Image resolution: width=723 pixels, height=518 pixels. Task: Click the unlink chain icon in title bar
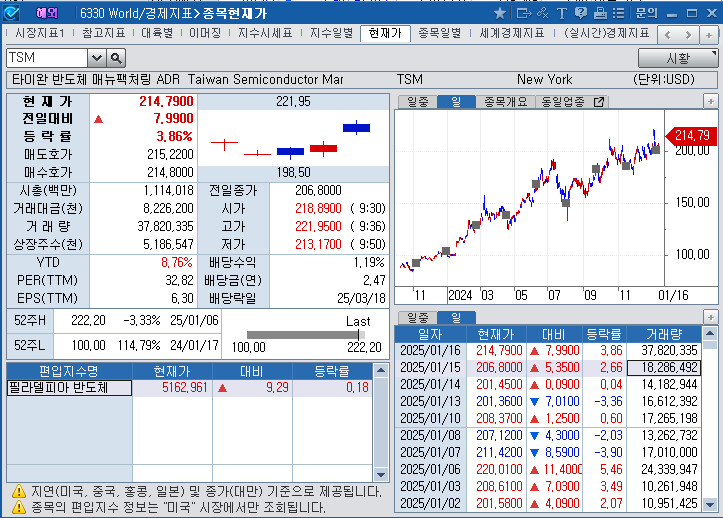(x=543, y=13)
